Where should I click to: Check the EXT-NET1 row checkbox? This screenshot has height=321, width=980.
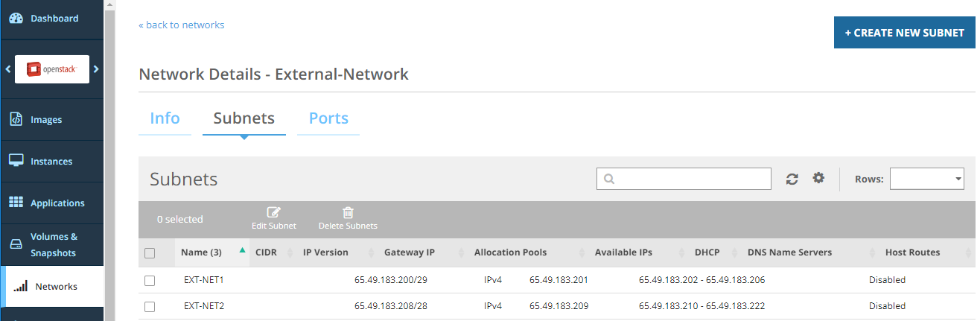coord(150,281)
